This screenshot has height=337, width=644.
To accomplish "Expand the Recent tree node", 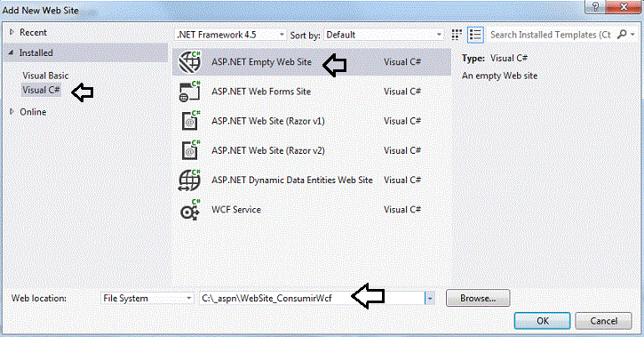I will click(12, 32).
